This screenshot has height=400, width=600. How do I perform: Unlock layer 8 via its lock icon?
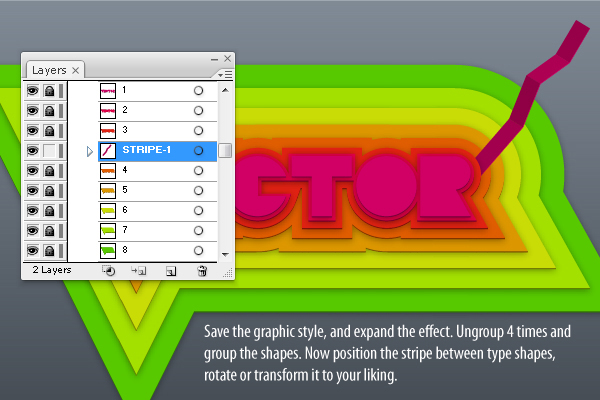tap(49, 251)
